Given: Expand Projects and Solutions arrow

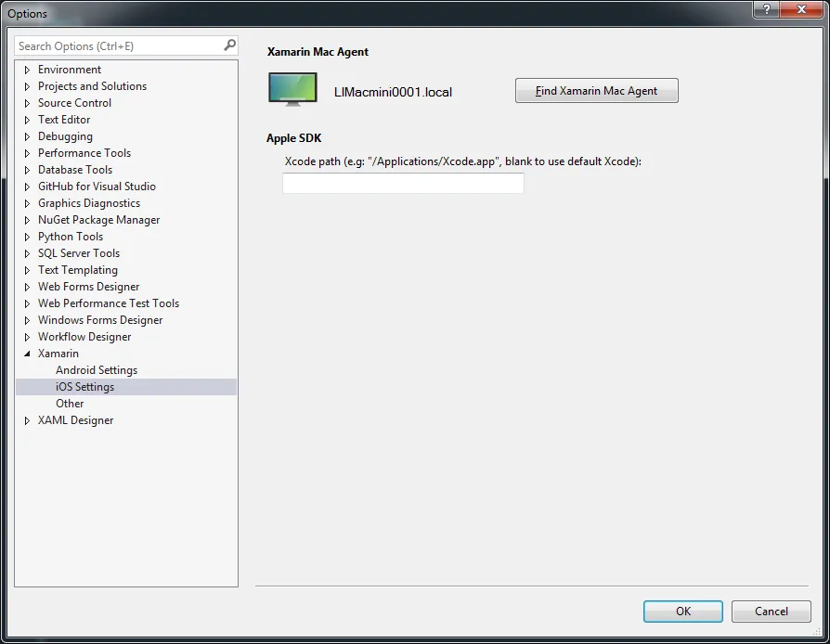Looking at the screenshot, I should point(28,86).
